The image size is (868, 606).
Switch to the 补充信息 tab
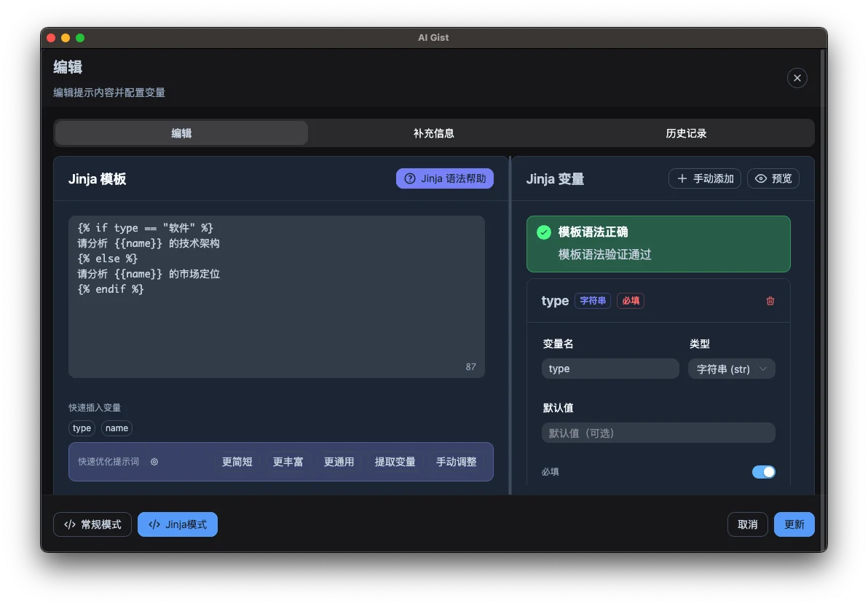pos(434,133)
